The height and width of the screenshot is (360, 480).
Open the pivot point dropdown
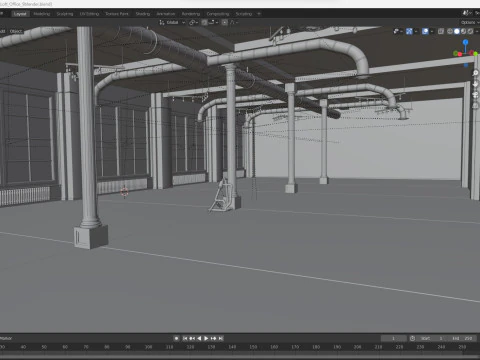click(x=193, y=22)
